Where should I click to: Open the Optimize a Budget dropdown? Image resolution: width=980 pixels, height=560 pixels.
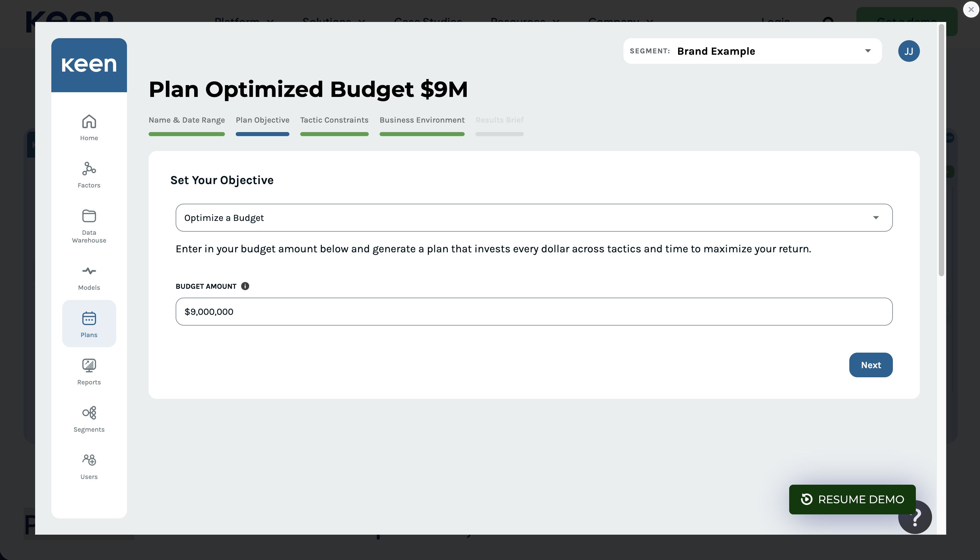coord(534,218)
